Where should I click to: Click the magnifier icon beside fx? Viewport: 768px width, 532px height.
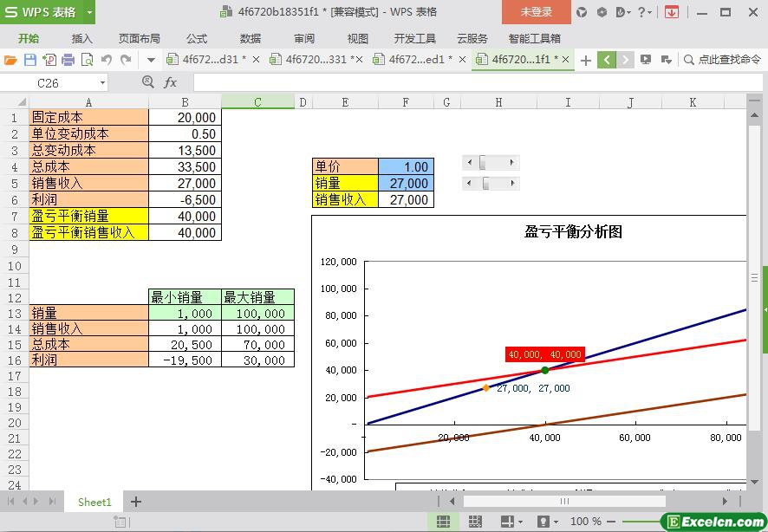coord(147,81)
